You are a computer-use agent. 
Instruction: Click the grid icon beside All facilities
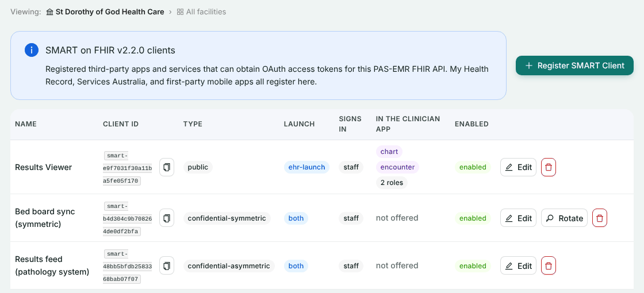[x=180, y=12]
